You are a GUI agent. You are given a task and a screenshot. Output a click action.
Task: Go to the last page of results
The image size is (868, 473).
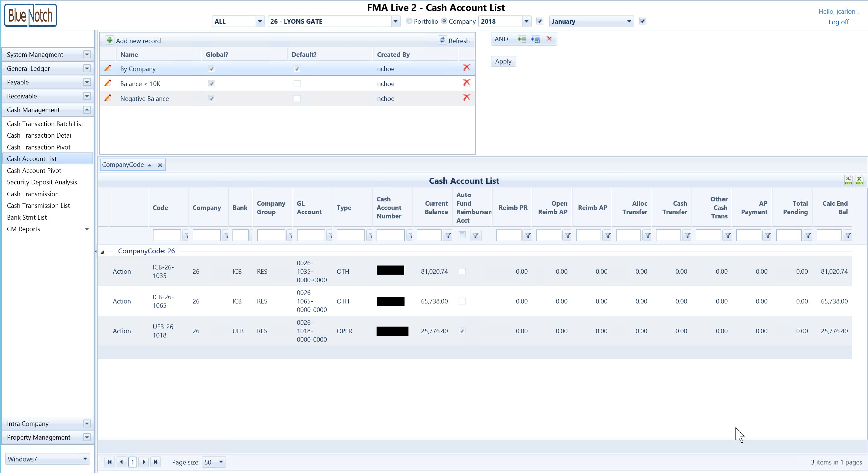[x=156, y=462]
